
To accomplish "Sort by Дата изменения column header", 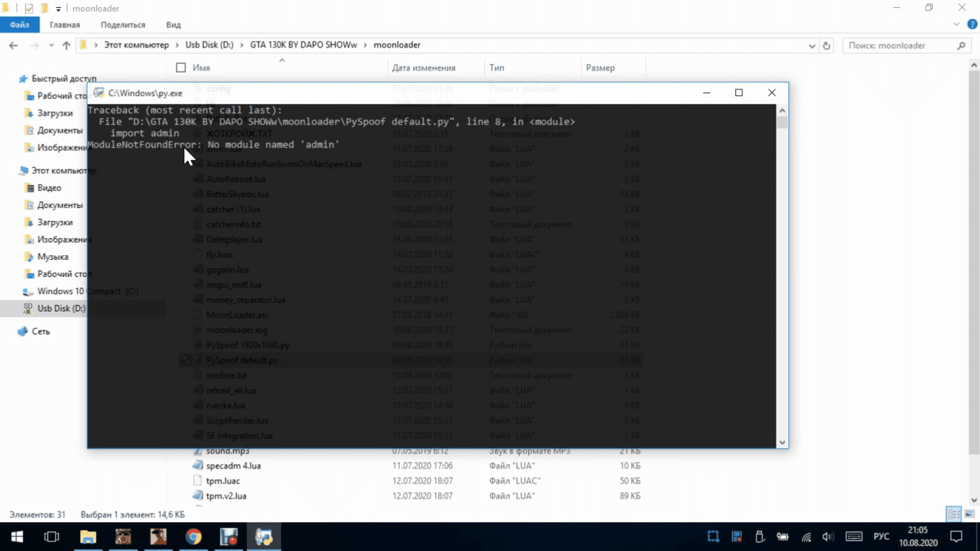I will pyautogui.click(x=424, y=67).
